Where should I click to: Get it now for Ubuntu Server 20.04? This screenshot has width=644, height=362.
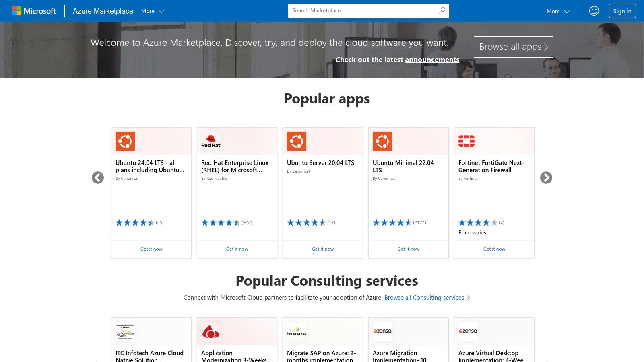[323, 249]
